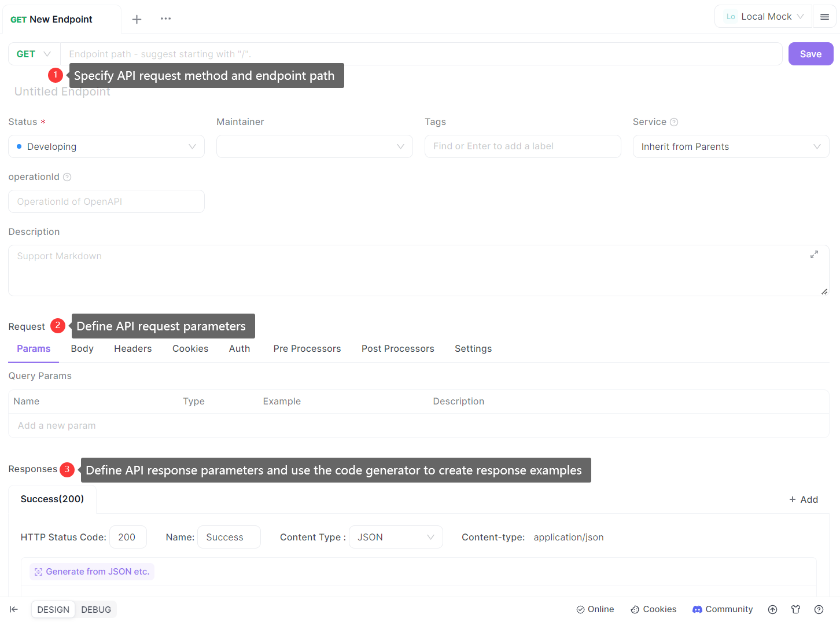Viewport: 840px width, 622px height.
Task: Switch to the Settings tab
Action: pyautogui.click(x=473, y=349)
